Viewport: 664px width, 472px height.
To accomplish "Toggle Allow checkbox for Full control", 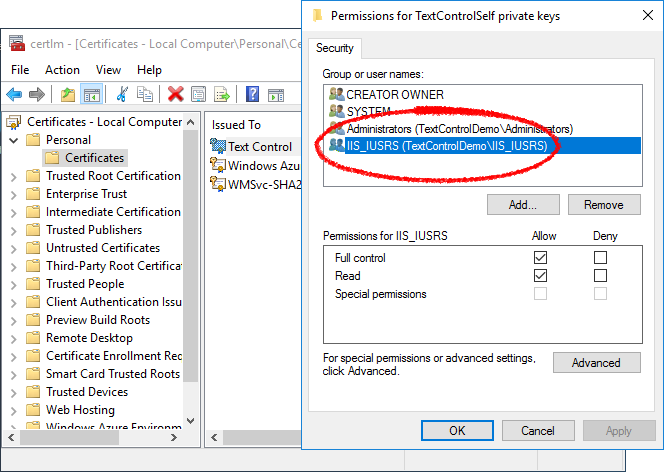I will click(x=540, y=257).
